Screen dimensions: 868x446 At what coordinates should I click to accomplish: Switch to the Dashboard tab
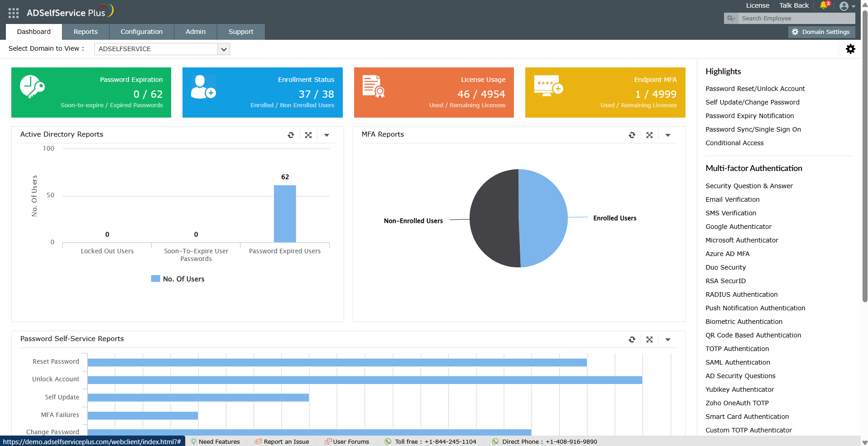coord(34,32)
